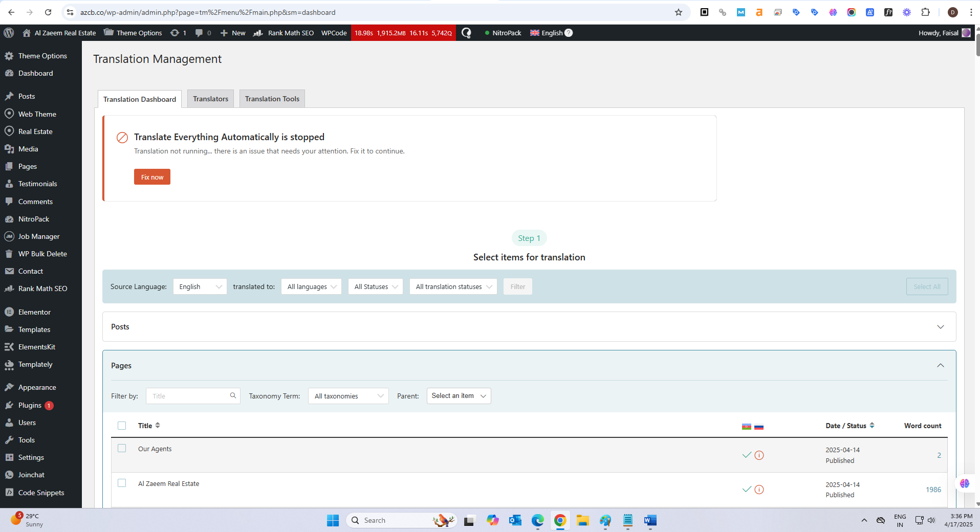The image size is (980, 532).
Task: Open Code Snippets in the sidebar
Action: pos(41,493)
